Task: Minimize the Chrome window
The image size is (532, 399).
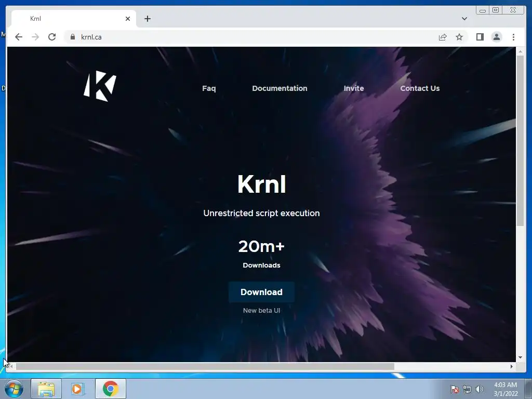Action: tap(483, 10)
